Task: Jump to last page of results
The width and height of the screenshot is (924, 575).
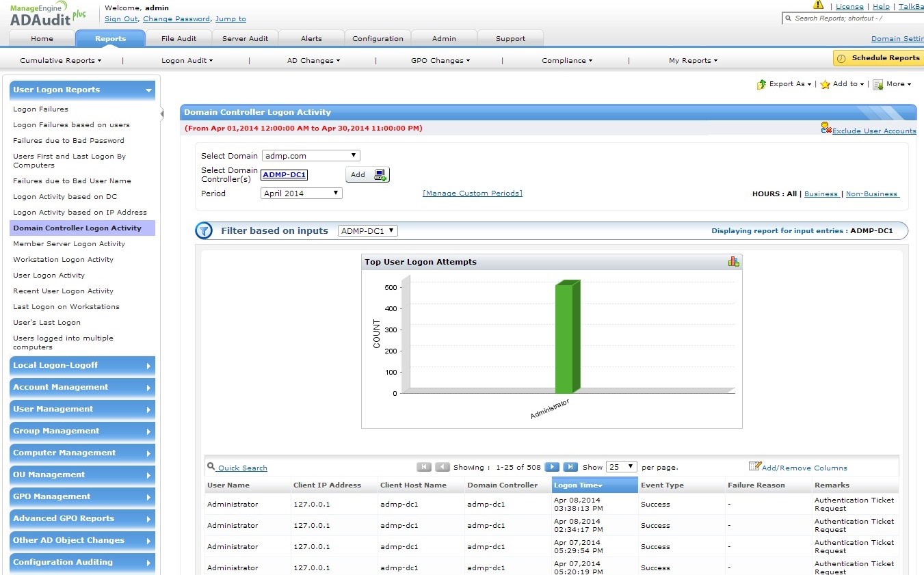Action: pyautogui.click(x=570, y=467)
